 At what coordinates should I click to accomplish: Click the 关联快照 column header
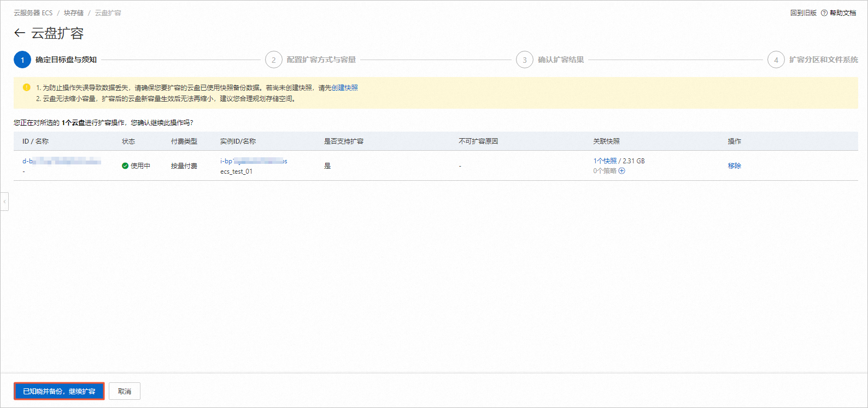coord(606,141)
